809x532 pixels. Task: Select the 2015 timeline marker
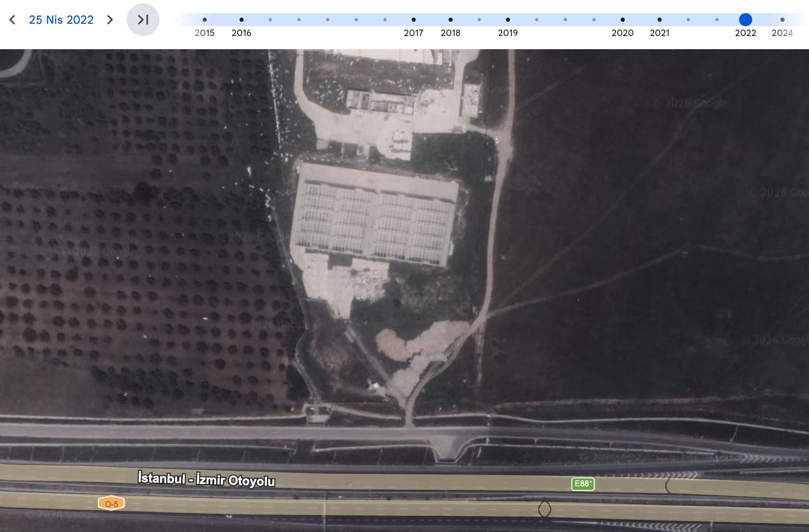(205, 20)
